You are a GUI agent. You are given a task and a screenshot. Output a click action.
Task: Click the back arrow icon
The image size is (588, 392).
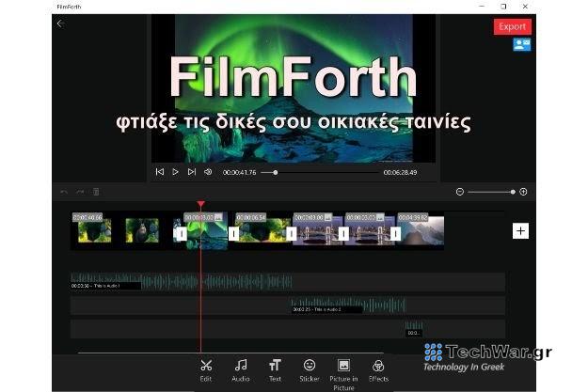point(61,24)
